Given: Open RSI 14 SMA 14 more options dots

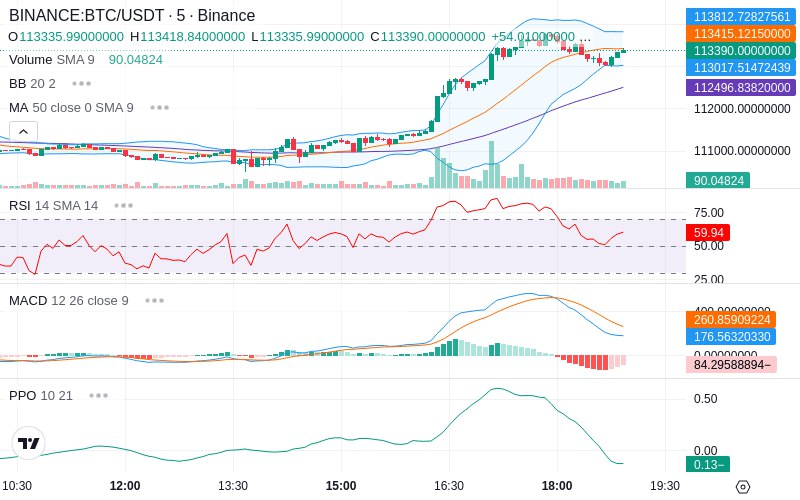Looking at the screenshot, I should tap(123, 206).
